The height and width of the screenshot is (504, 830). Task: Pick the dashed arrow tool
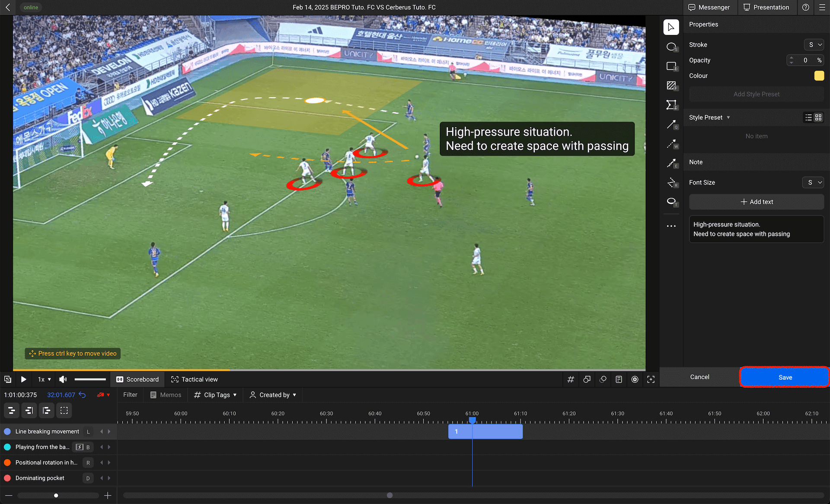(671, 144)
